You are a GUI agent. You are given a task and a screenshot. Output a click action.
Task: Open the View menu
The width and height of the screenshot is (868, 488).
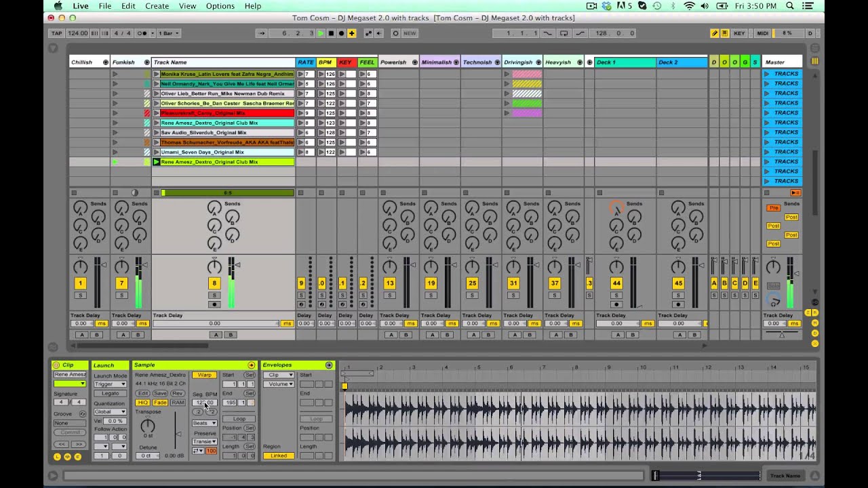click(187, 6)
